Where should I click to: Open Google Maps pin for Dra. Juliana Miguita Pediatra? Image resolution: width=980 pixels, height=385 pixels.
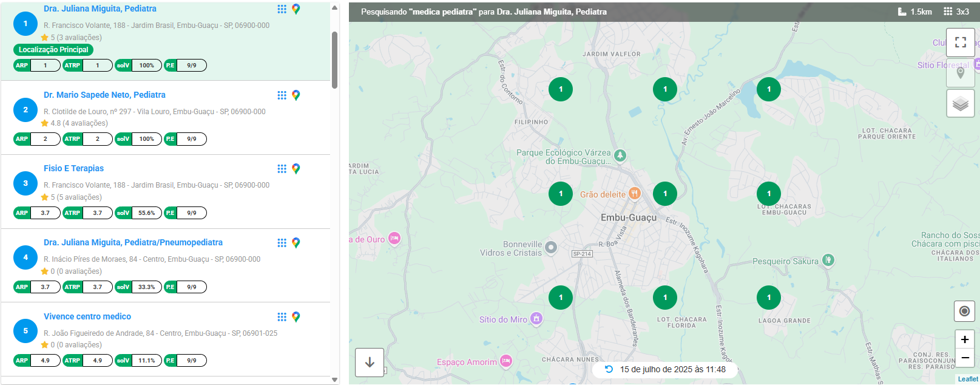296,9
